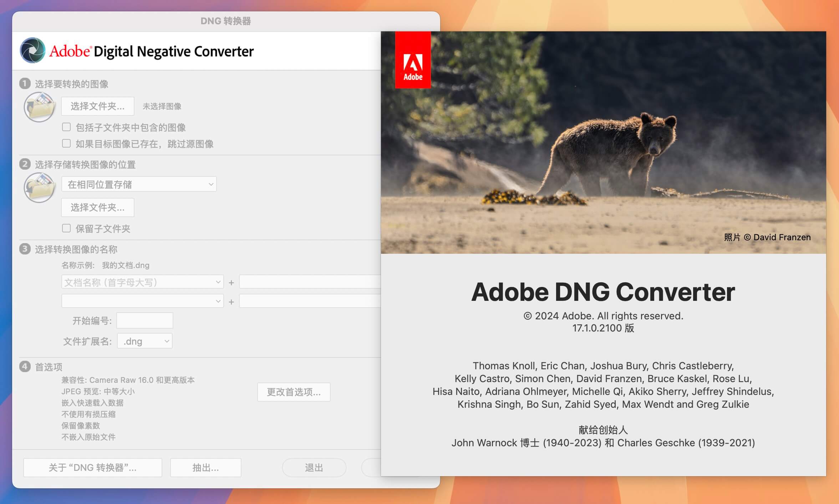Check the 保留子文件夹 option
Viewport: 839px width, 504px height.
click(x=66, y=228)
